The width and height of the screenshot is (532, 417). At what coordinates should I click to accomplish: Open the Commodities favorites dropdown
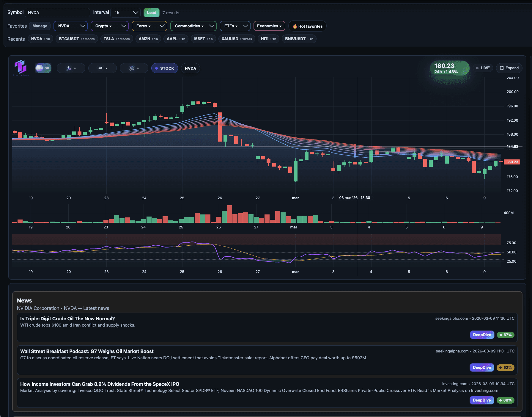pos(193,26)
